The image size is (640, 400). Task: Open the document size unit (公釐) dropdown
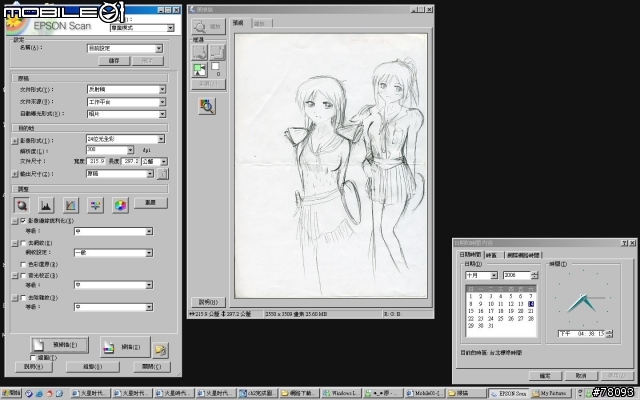tap(155, 162)
